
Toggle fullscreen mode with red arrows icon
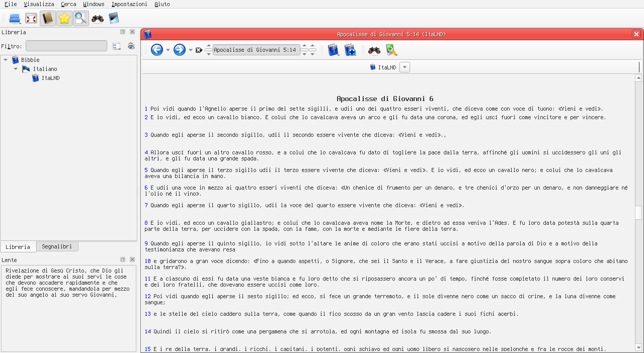click(31, 19)
